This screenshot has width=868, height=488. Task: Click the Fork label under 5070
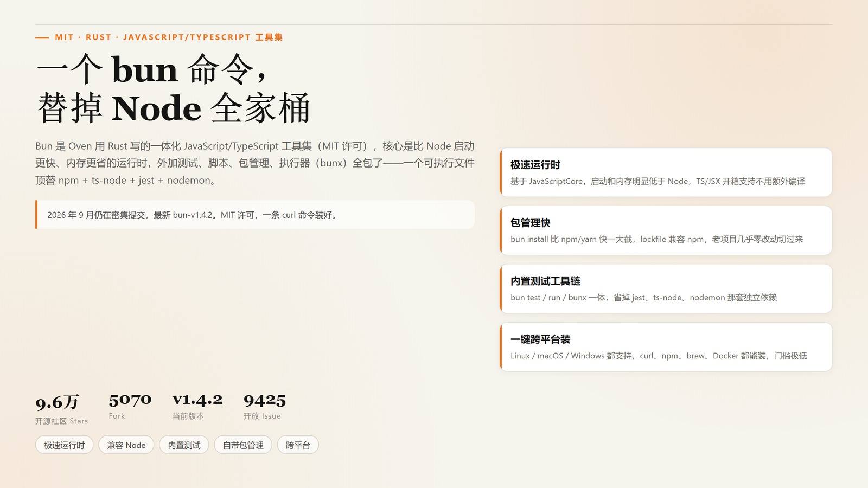pyautogui.click(x=117, y=416)
